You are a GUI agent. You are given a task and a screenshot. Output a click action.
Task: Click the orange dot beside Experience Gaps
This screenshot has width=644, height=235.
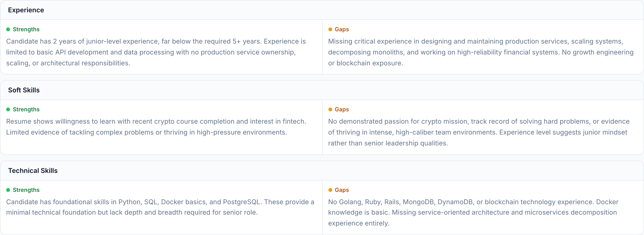point(330,30)
